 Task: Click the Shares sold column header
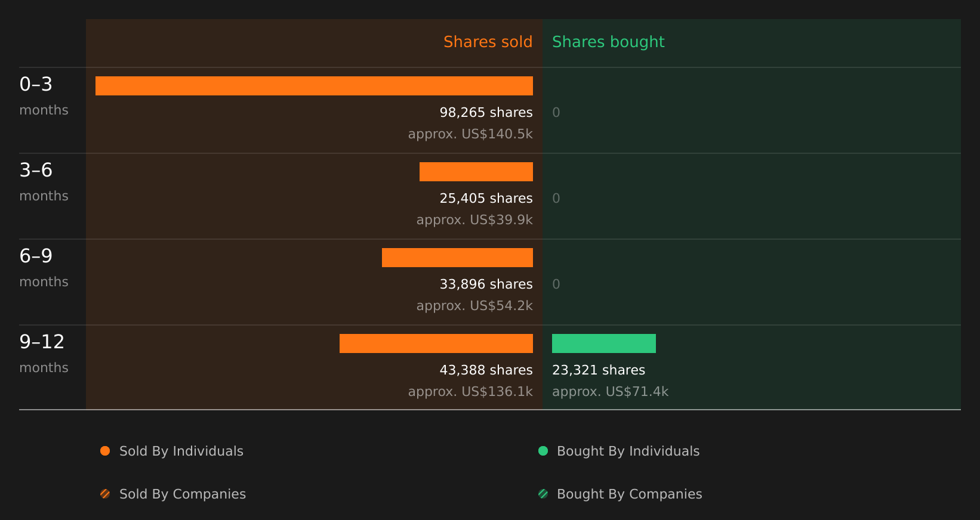pyautogui.click(x=488, y=42)
